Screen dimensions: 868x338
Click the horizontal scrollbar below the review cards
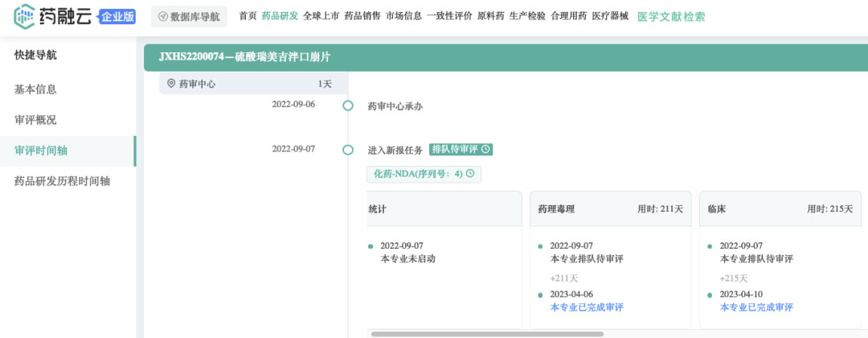click(x=487, y=334)
